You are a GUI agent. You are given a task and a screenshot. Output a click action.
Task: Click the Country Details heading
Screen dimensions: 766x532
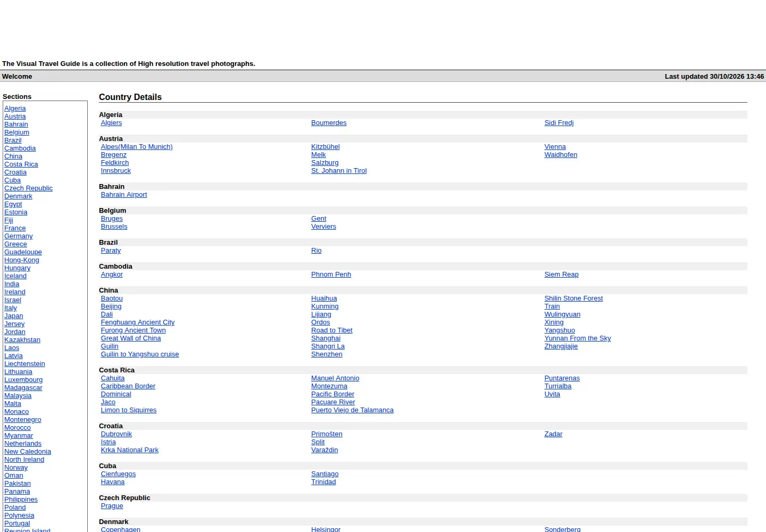(130, 97)
